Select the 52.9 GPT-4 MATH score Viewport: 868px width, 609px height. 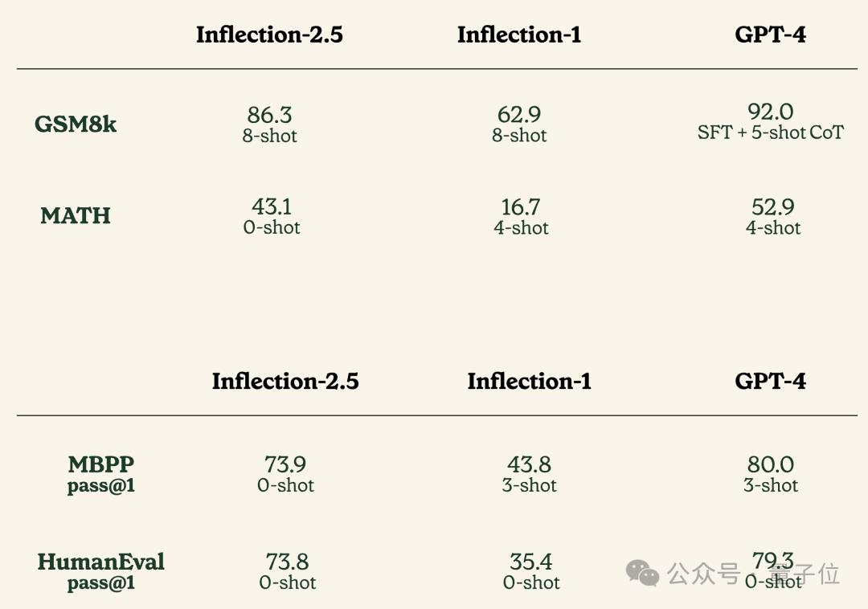pos(773,207)
